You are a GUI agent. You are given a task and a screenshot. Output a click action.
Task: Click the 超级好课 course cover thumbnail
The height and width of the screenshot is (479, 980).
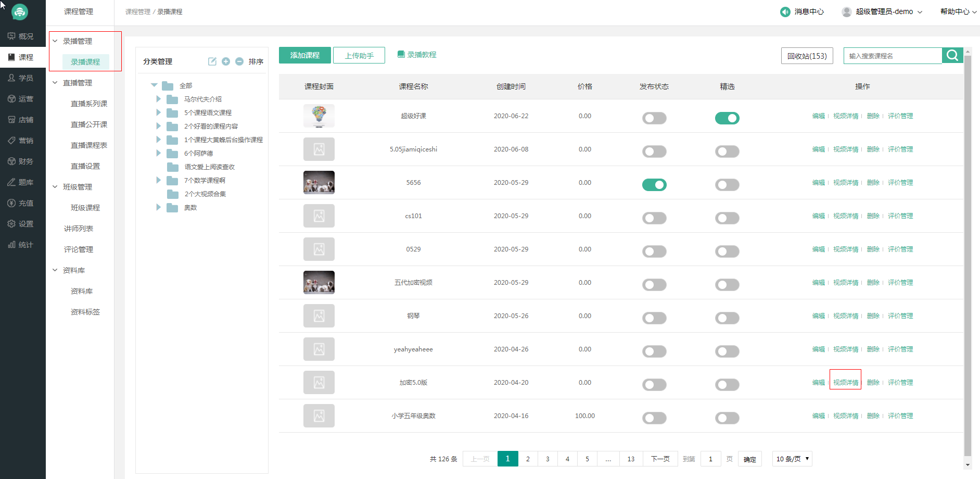(x=319, y=116)
